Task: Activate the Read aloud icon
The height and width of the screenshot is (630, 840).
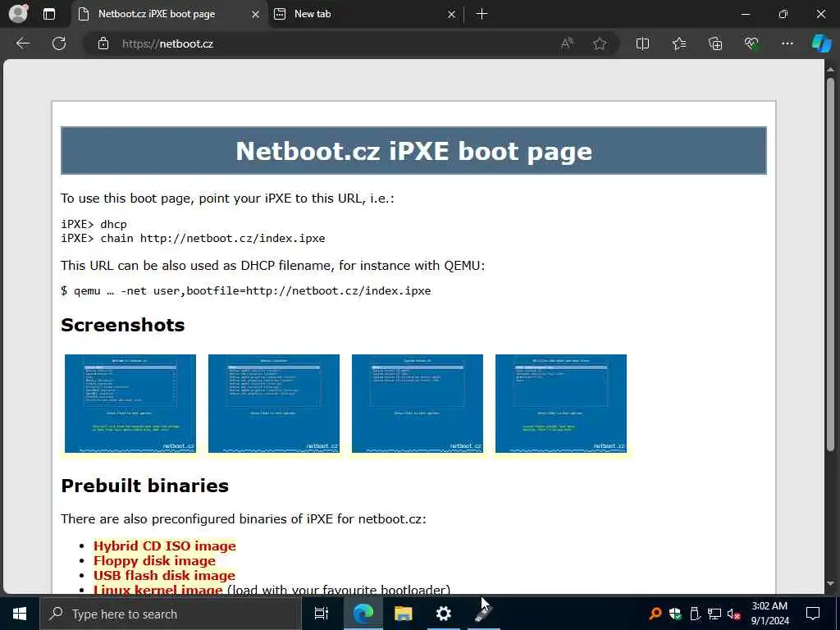Action: (x=567, y=44)
